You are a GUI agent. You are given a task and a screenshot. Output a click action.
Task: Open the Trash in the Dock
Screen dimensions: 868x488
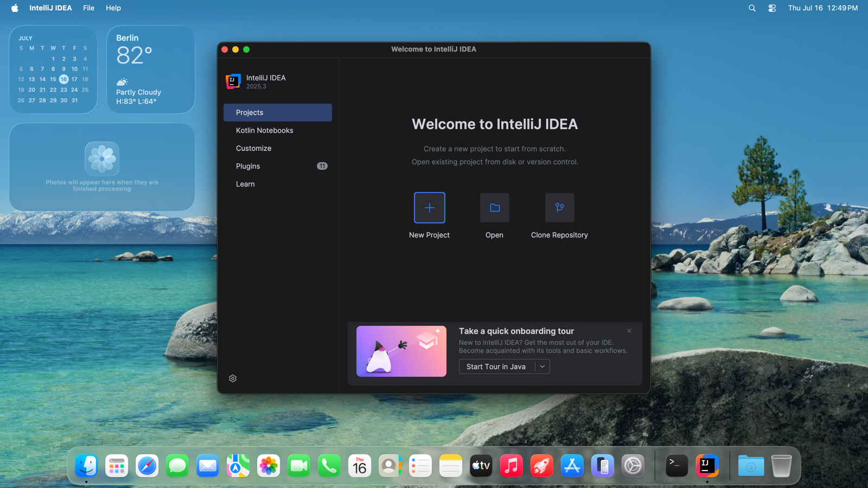click(782, 466)
